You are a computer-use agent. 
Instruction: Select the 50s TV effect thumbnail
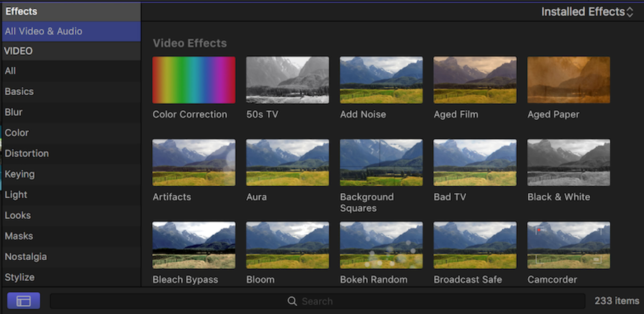[288, 80]
